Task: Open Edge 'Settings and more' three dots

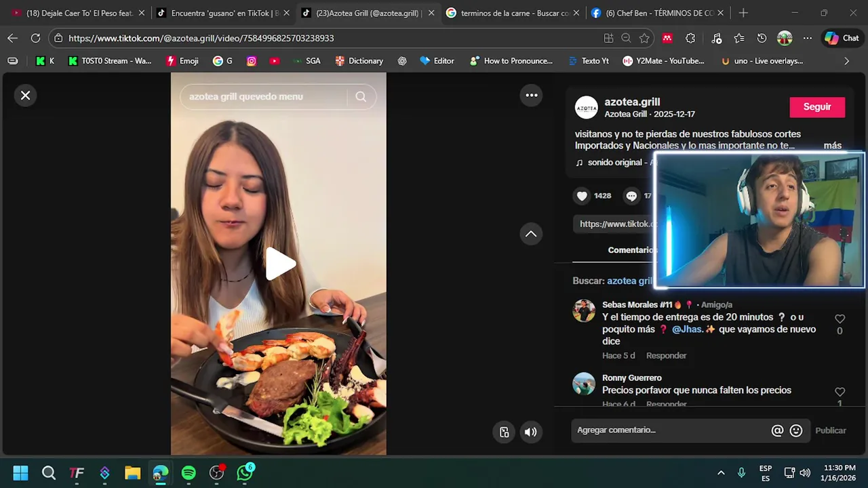Action: click(x=807, y=39)
